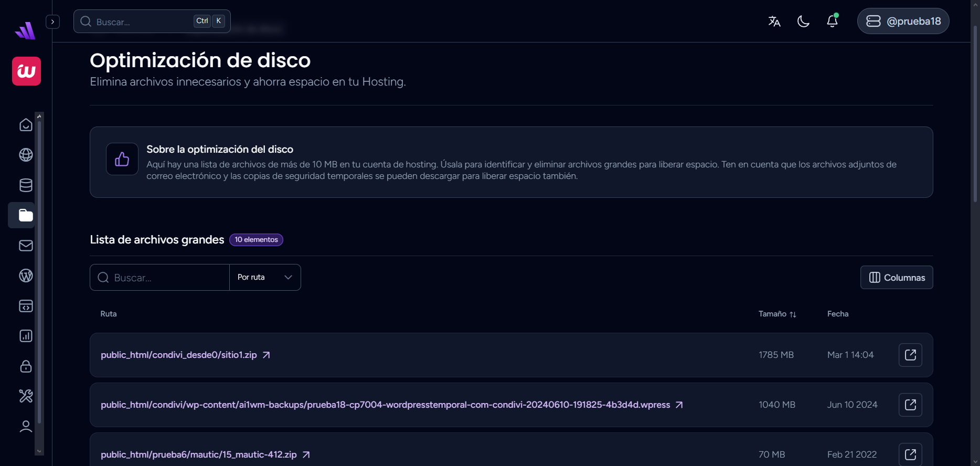Click the notifications bell icon
The width and height of the screenshot is (980, 466).
tap(832, 21)
